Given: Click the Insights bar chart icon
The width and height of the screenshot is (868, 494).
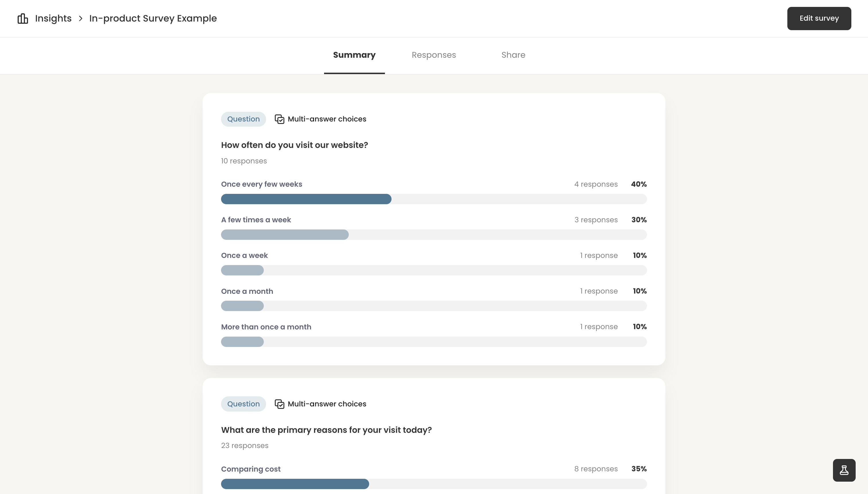Looking at the screenshot, I should (x=23, y=18).
